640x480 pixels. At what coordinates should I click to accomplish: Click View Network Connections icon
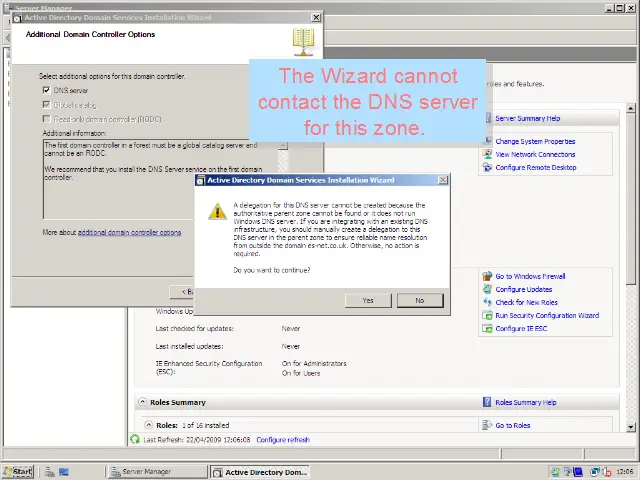487,154
